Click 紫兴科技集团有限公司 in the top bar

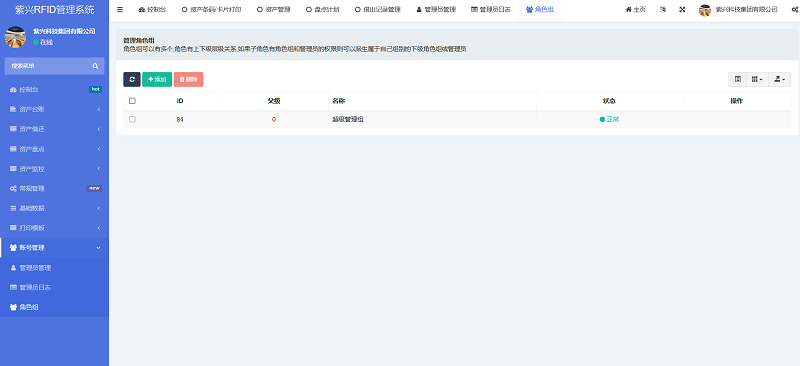(x=746, y=9)
